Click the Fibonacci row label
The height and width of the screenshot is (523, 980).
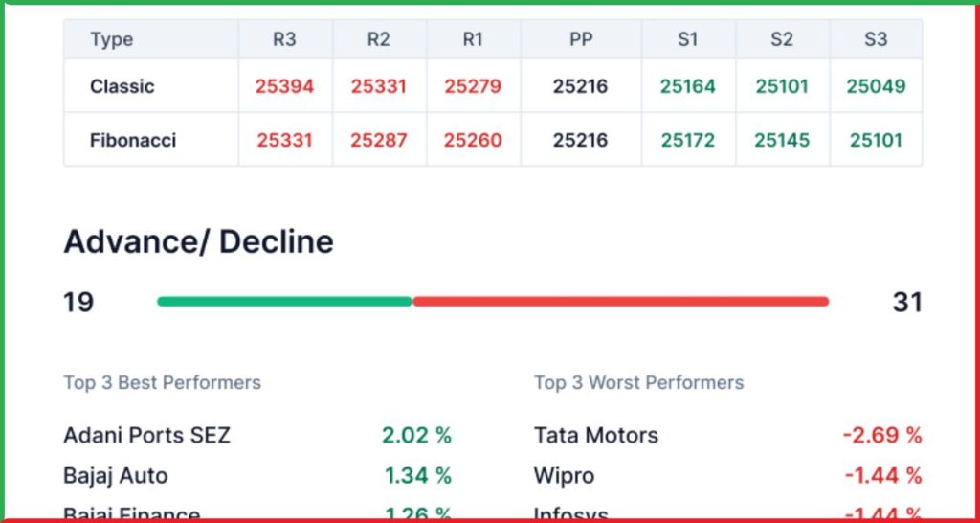pyautogui.click(x=133, y=140)
